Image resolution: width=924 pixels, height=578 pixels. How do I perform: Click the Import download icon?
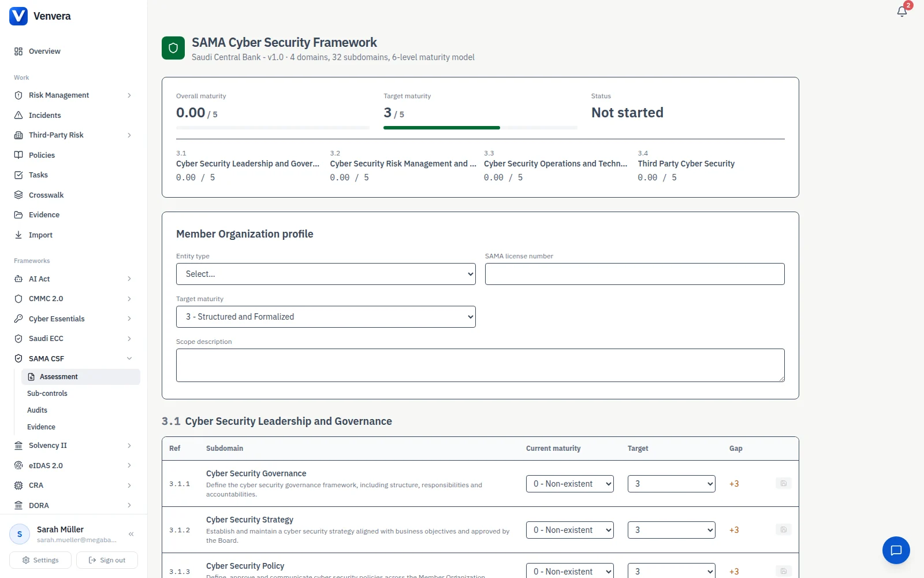pyautogui.click(x=18, y=235)
